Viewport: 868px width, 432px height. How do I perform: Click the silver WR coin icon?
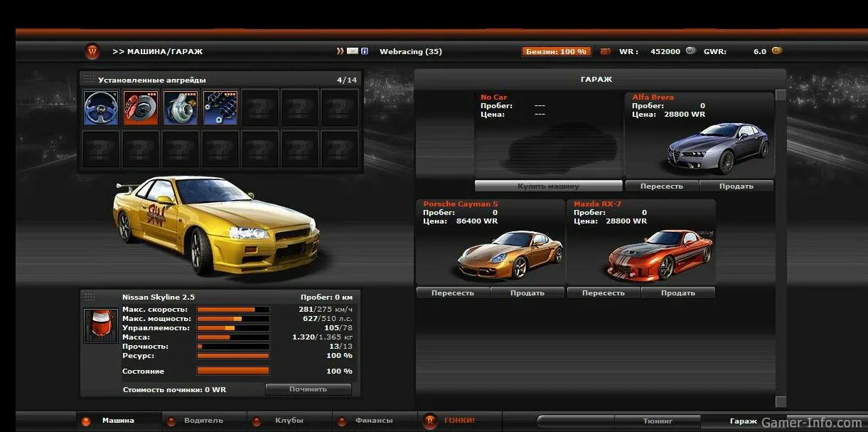[690, 51]
